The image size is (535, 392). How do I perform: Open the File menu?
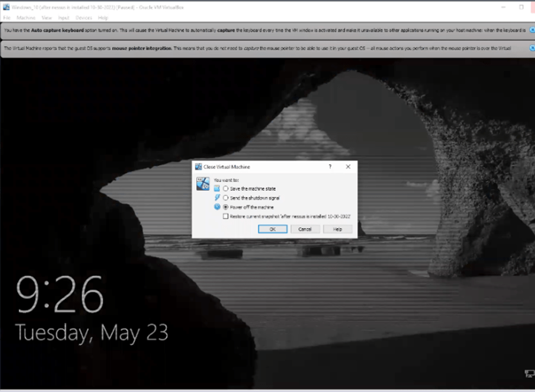7,18
